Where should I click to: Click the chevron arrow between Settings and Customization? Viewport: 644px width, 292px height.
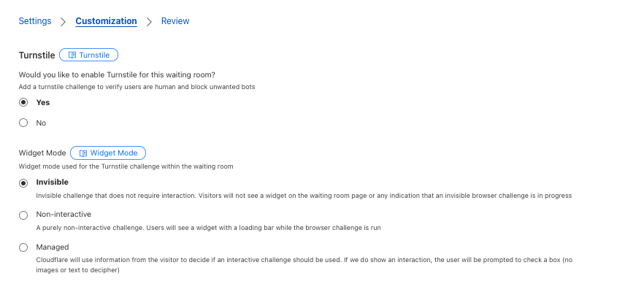point(63,22)
